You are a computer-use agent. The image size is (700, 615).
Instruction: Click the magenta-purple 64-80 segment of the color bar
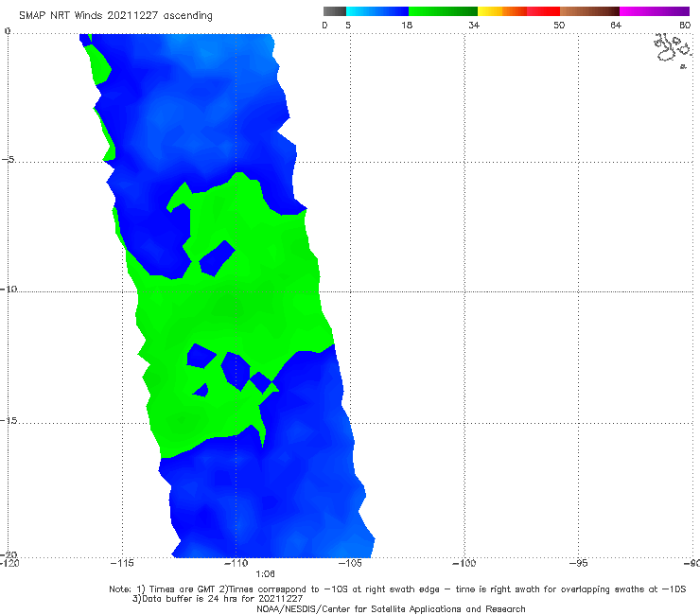click(x=655, y=11)
